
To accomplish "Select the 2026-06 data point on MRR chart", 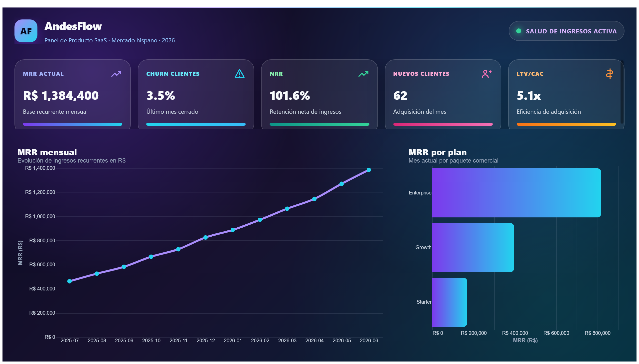I will coord(369,170).
